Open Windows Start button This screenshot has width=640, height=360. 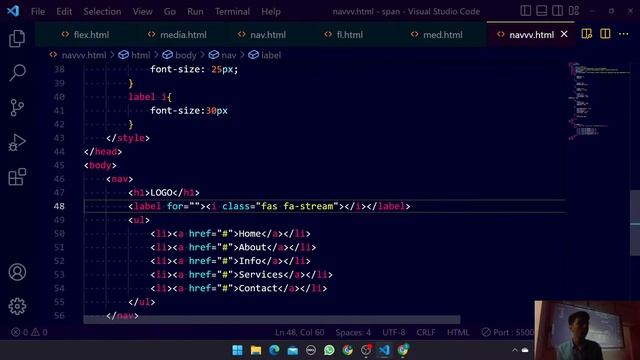click(x=237, y=350)
